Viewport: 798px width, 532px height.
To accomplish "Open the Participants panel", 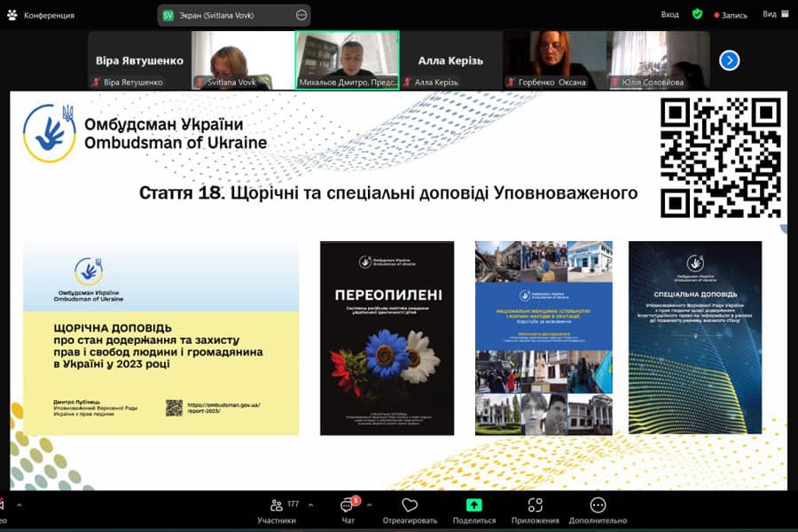I will (x=277, y=511).
